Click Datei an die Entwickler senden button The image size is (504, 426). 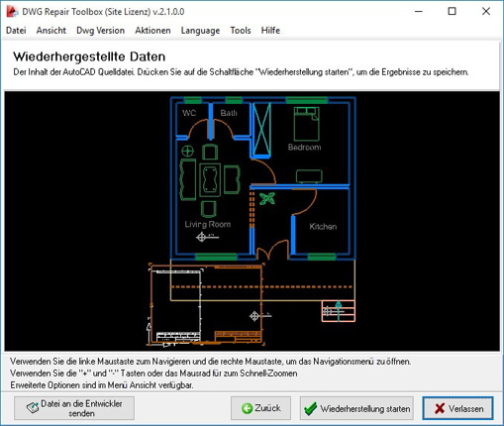[x=74, y=408]
